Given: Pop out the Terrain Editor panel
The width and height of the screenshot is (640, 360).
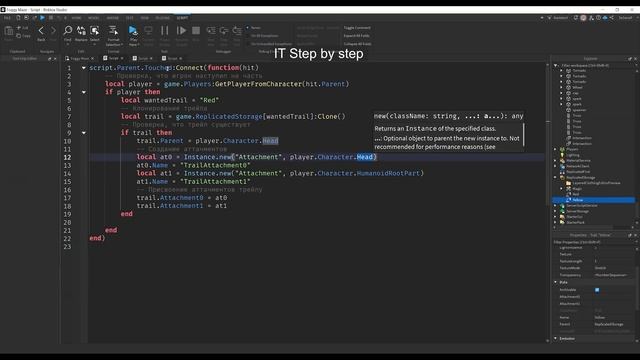Looking at the screenshot, I should (x=50, y=59).
